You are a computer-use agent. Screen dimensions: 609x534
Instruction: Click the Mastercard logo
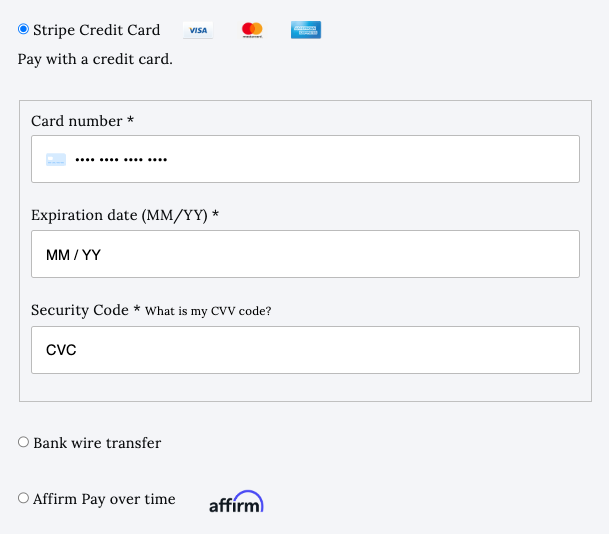coord(252,30)
